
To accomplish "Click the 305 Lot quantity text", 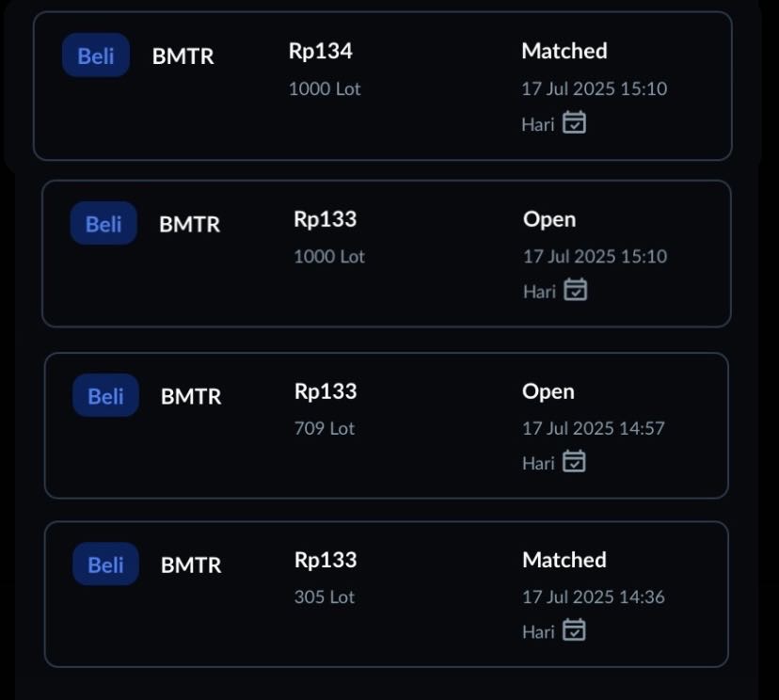I will click(325, 597).
